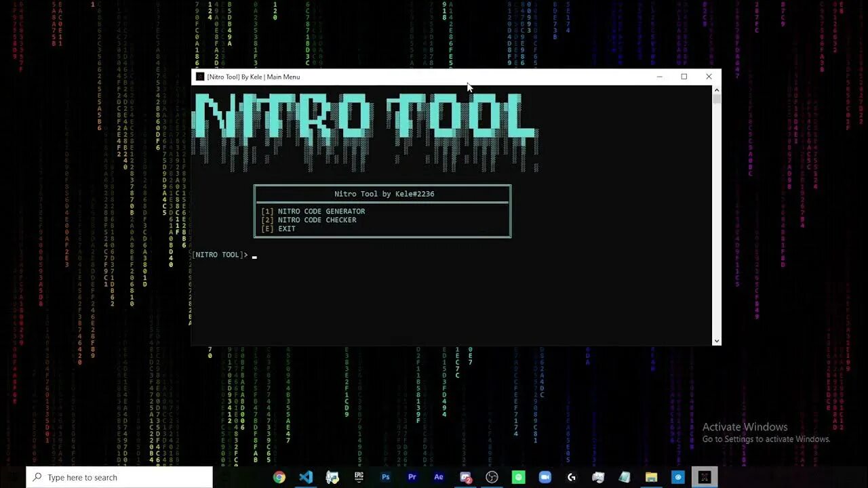Click the console scrollbar thumb below the up arrow

click(x=717, y=99)
